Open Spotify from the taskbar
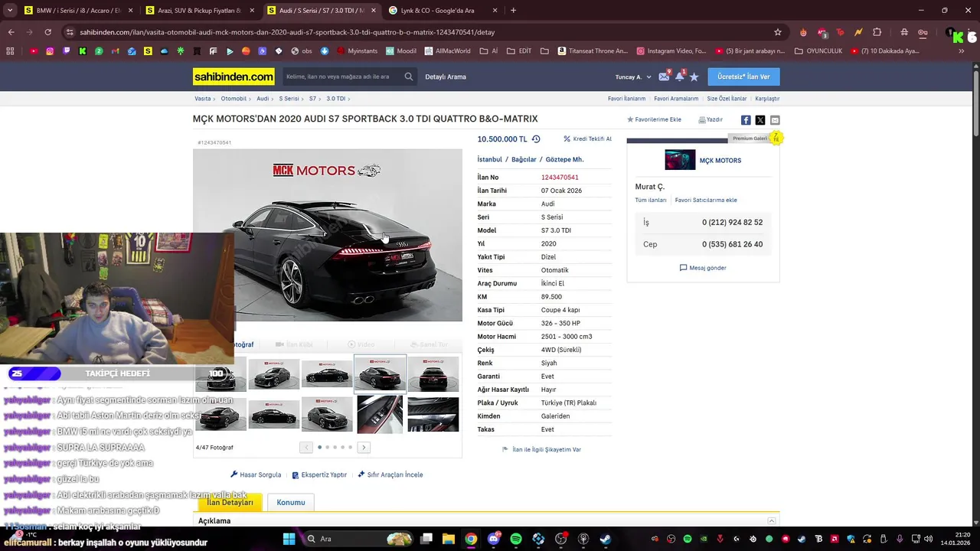This screenshot has height=551, width=980. [516, 539]
